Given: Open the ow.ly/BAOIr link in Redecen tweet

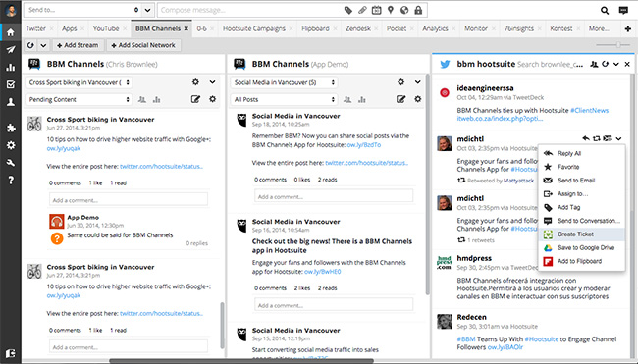Looking at the screenshot, I should coord(505,347).
